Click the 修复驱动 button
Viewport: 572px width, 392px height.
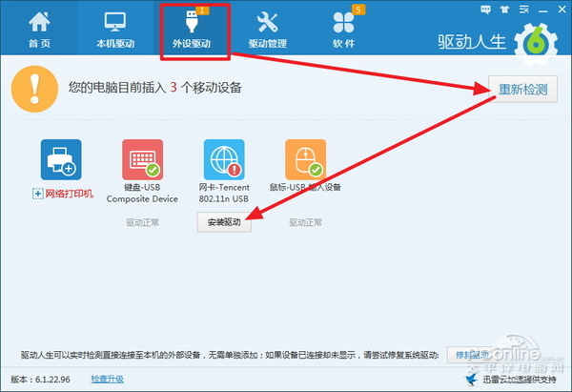tap(471, 355)
